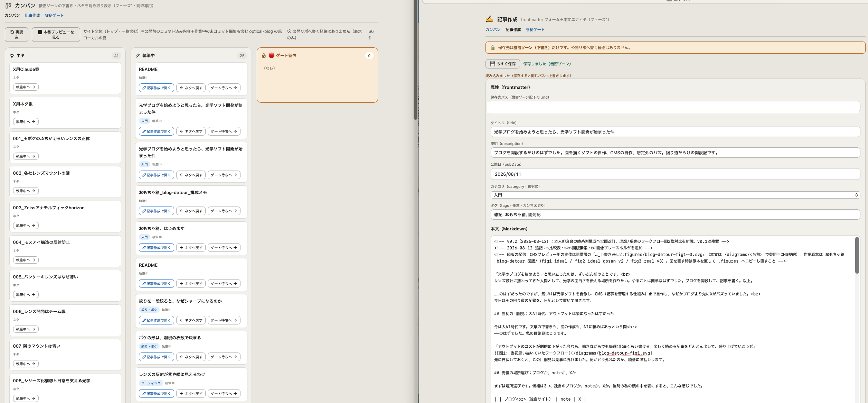Click the red circle icon beside ゲート待ち
868x403 pixels.
(272, 55)
